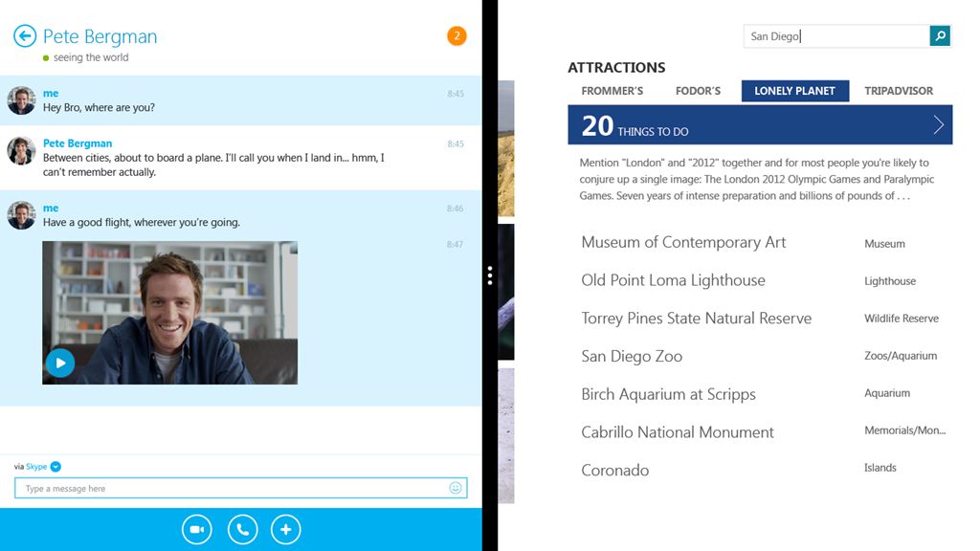980x551 pixels.
Task: Click the Zoos/Aquarium category label
Action: pos(901,356)
